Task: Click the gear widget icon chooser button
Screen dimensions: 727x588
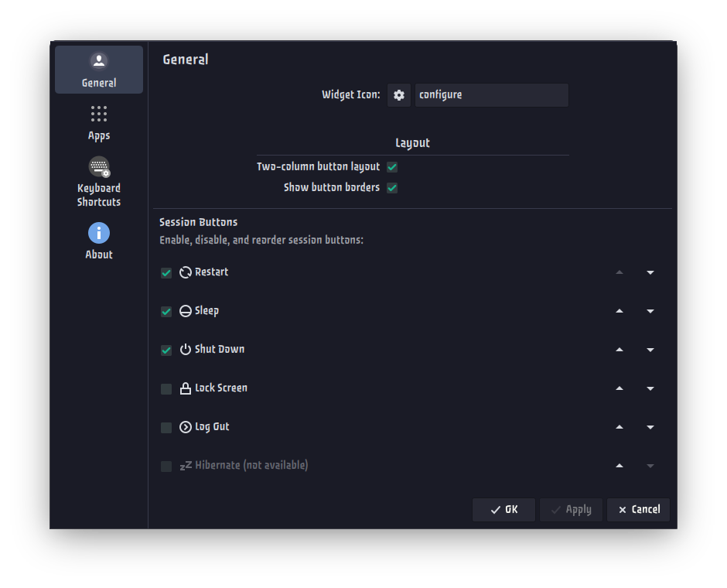Action: 399,95
